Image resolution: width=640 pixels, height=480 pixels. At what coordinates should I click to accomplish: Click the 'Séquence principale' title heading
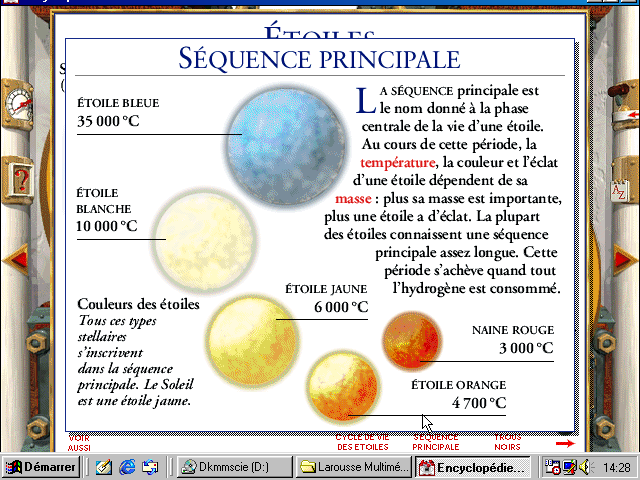(319, 58)
